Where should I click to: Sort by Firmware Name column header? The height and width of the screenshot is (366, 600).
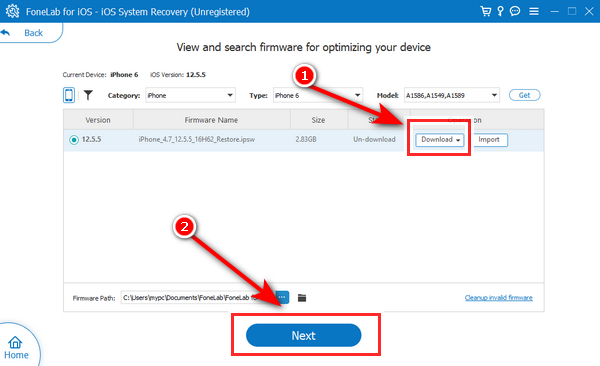211,120
